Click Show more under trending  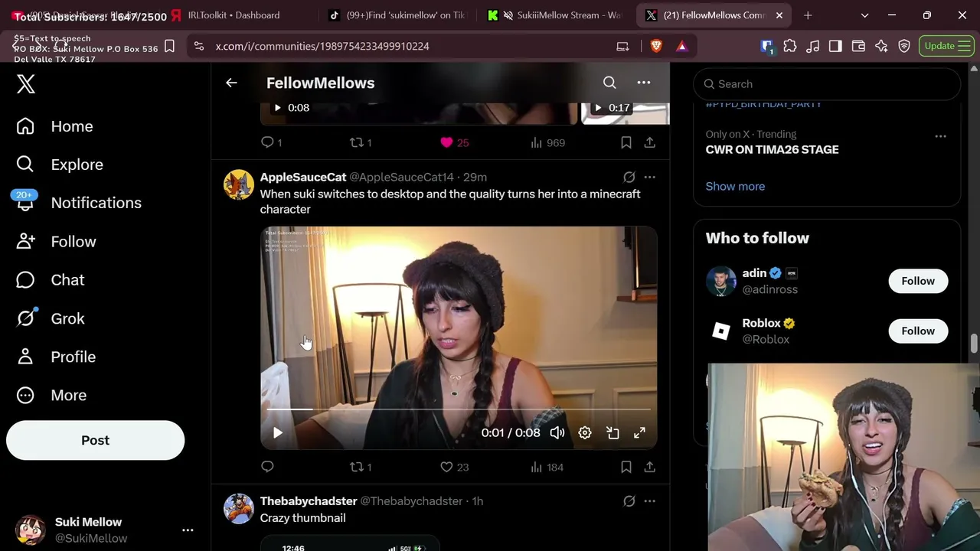[x=735, y=186]
